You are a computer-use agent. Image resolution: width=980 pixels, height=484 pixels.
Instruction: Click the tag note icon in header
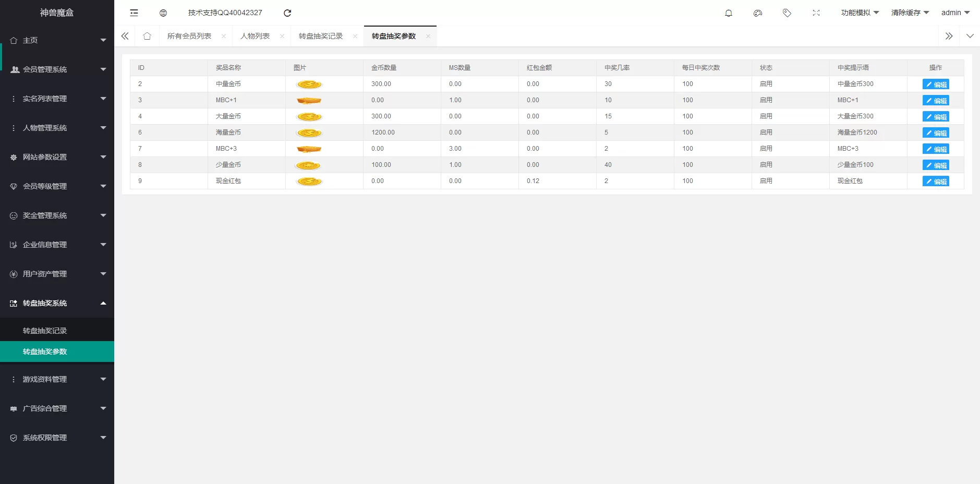[787, 13]
